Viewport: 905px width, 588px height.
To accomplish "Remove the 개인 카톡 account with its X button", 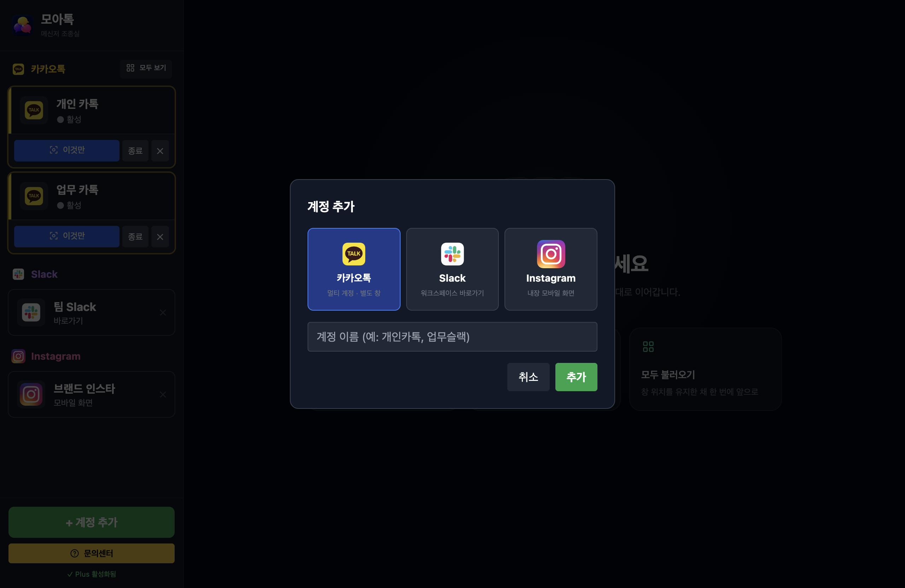I will [x=160, y=151].
